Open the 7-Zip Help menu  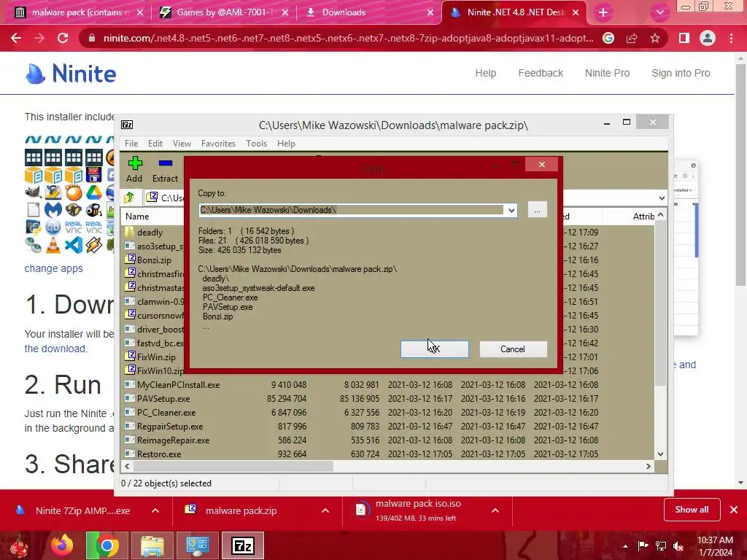click(286, 144)
